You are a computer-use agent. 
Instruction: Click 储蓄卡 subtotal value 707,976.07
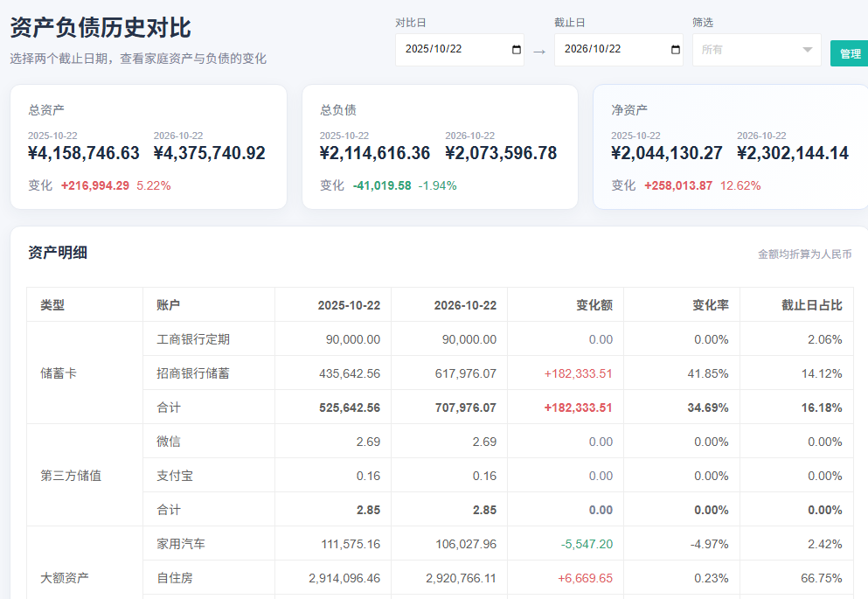click(466, 408)
